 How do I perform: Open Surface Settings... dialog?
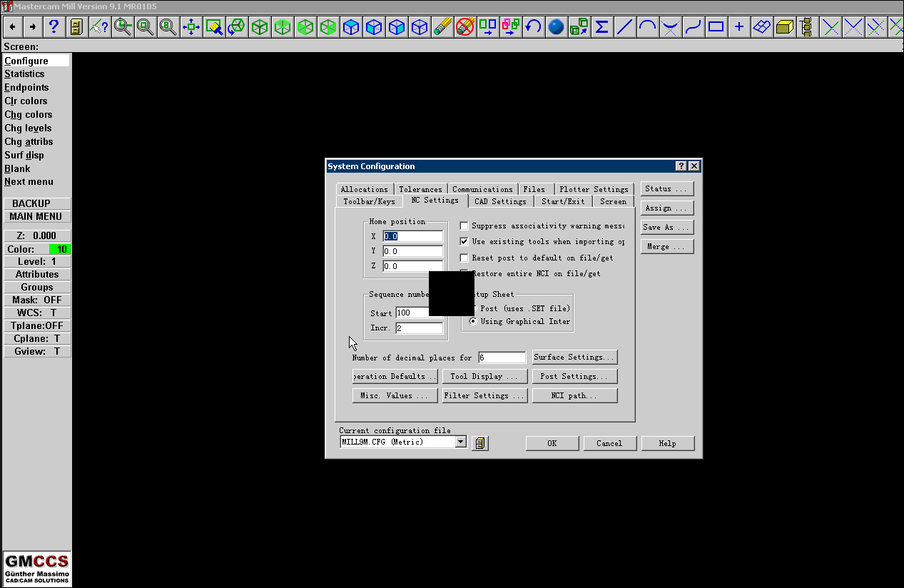pos(574,357)
